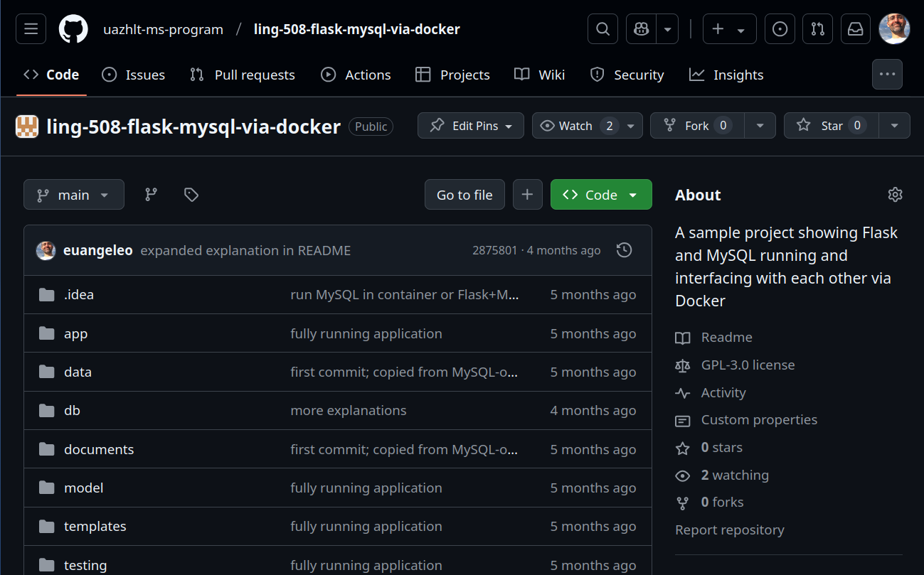Open the data folder
The width and height of the screenshot is (924, 575).
click(x=78, y=372)
